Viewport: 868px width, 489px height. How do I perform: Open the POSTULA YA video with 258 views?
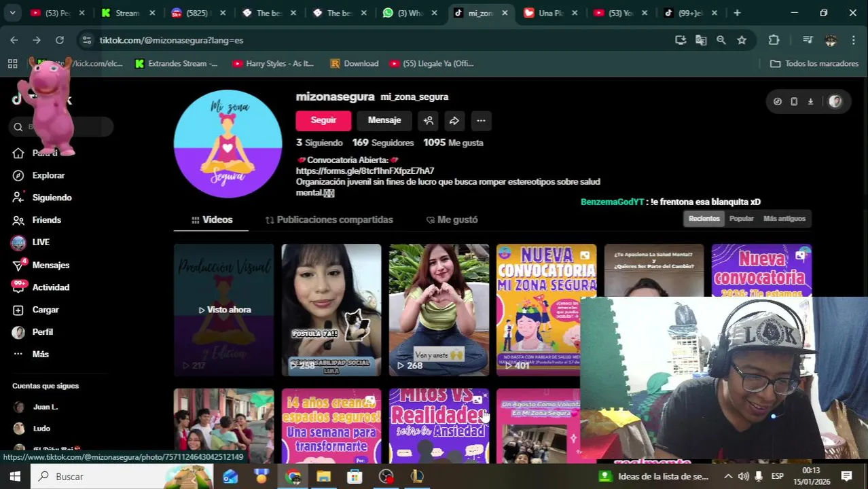(x=331, y=310)
